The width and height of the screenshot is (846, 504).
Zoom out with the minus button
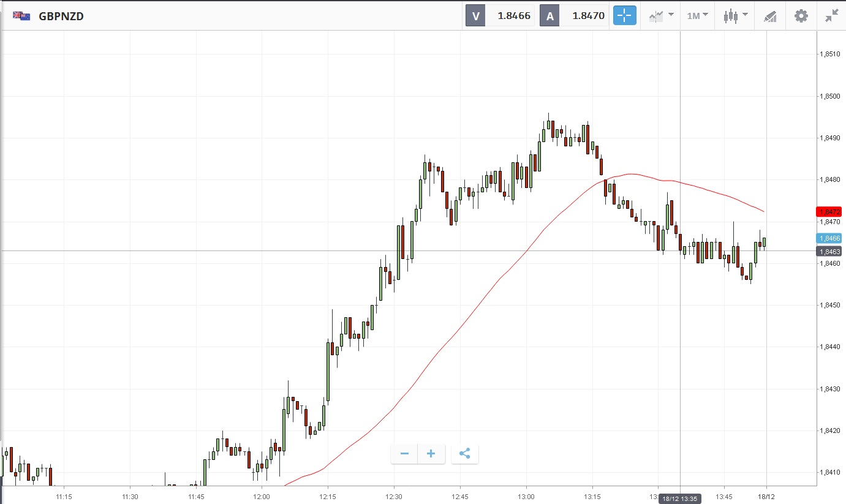(x=404, y=454)
